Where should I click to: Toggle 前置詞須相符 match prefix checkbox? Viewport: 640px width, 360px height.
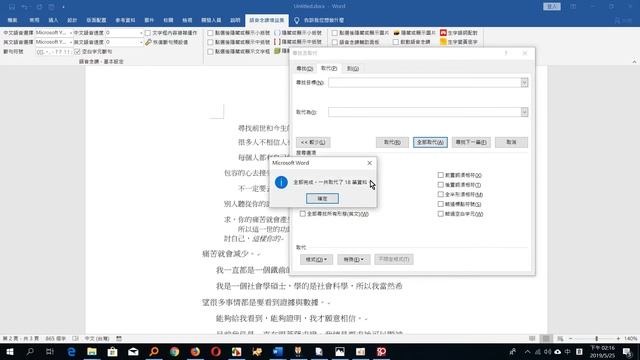point(440,175)
